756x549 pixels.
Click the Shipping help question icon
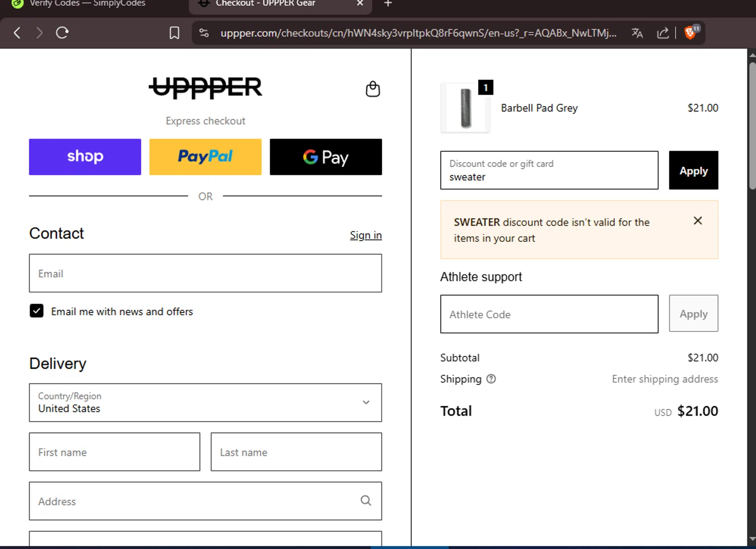tap(491, 379)
